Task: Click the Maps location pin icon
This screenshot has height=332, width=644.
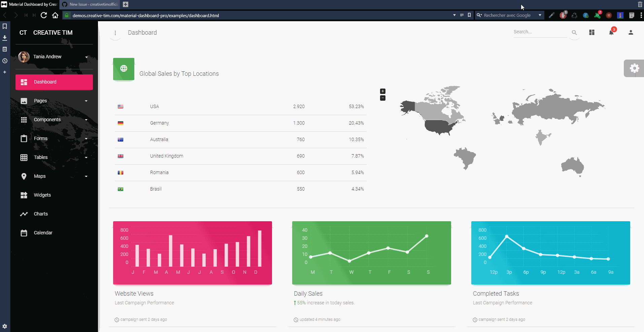Action: click(24, 176)
